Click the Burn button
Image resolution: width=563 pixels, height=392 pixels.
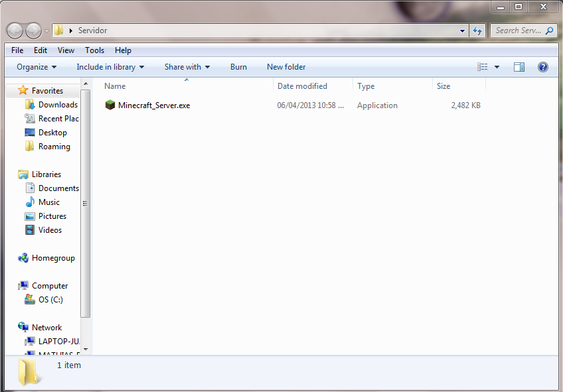(238, 67)
